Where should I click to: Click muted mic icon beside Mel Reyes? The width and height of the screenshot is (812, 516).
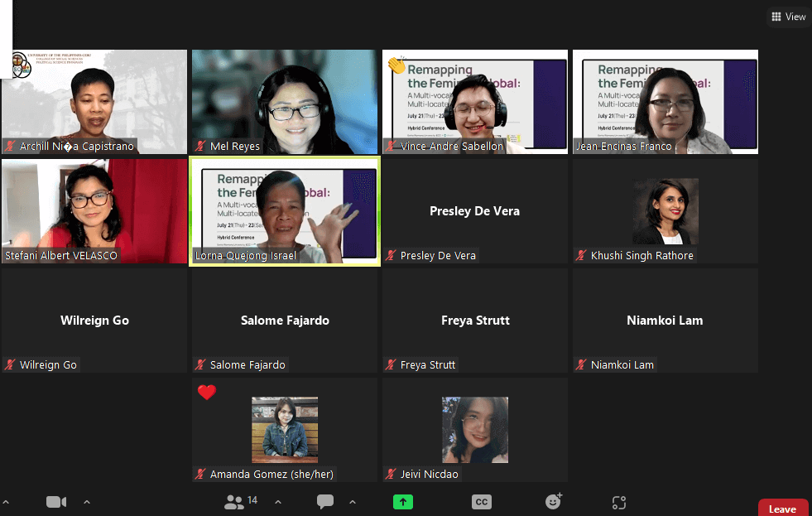tap(200, 147)
